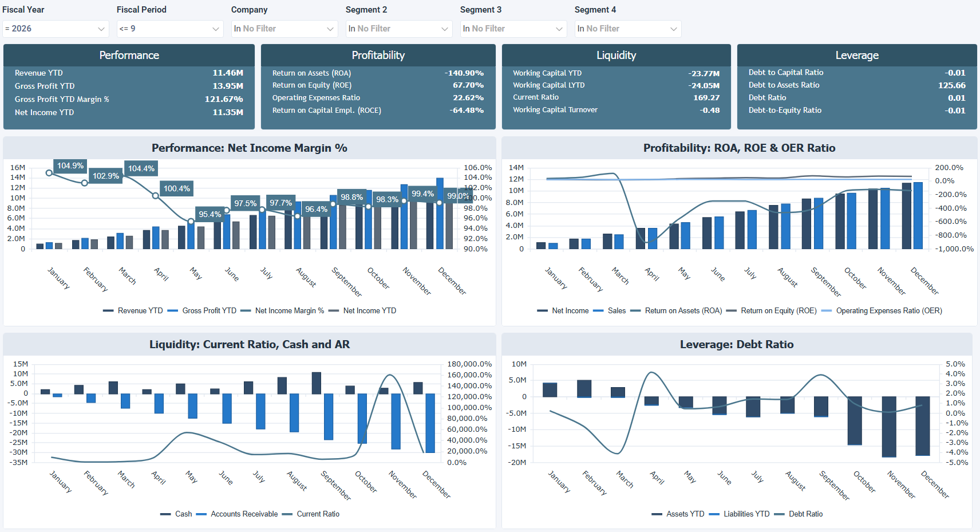The image size is (980, 532).
Task: Click the 104.4% March data label
Action: [x=141, y=169]
